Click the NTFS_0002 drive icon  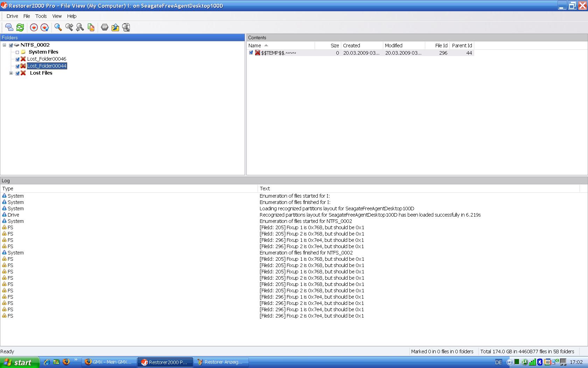coord(16,45)
